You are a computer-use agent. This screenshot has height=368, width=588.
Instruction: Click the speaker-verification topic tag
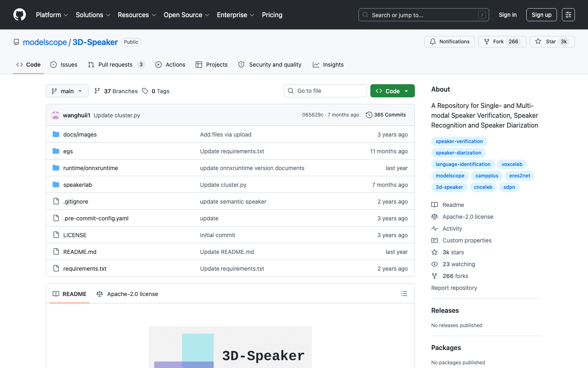click(x=459, y=141)
